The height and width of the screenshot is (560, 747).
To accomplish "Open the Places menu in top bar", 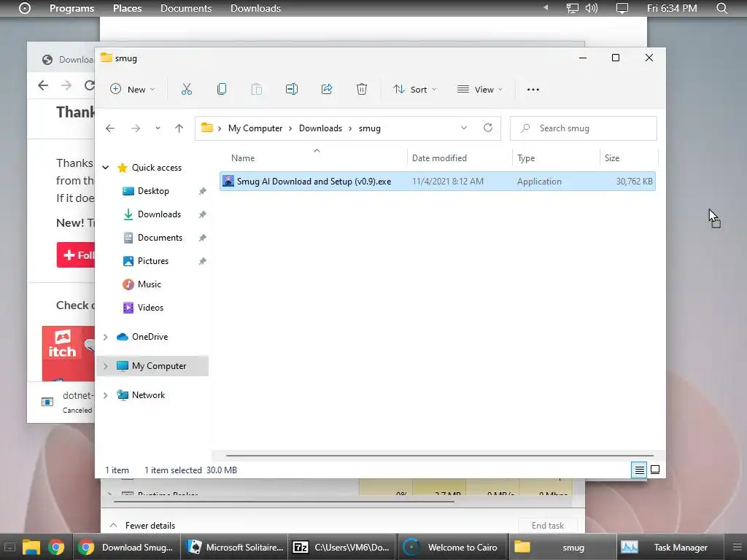I will click(127, 8).
